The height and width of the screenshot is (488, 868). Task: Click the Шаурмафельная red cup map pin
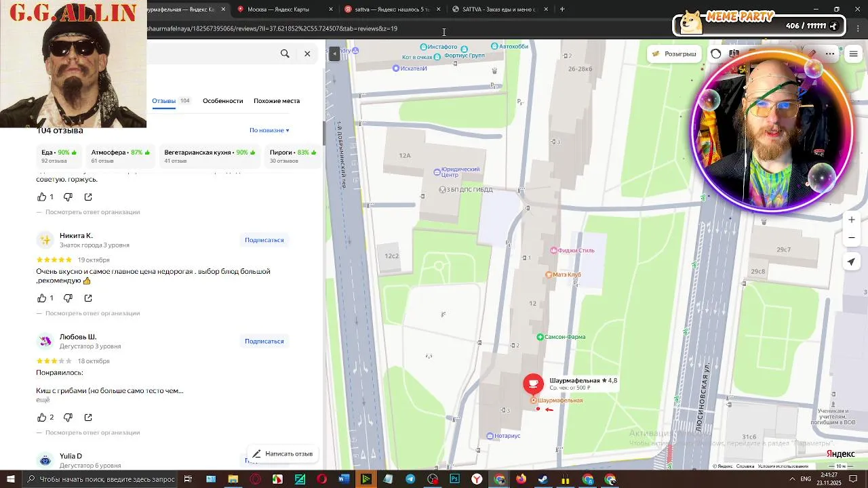[x=533, y=384]
